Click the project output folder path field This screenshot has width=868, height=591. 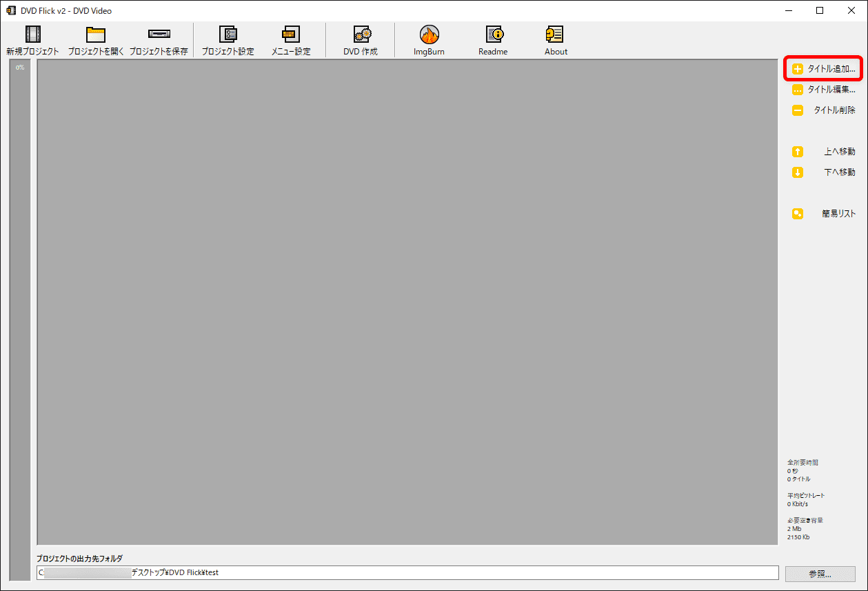tap(407, 572)
